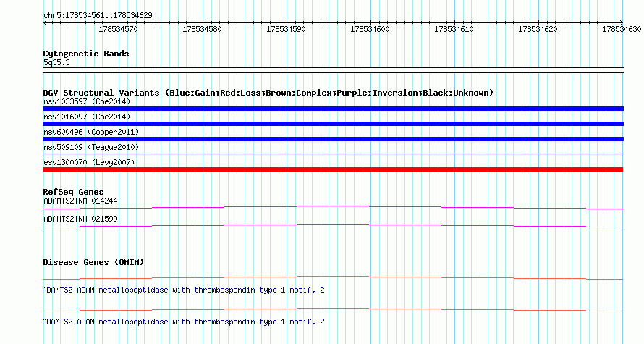Open ADAMTS2|NM_014244 transcript label
Screen dimensions: 644x344
click(80, 201)
